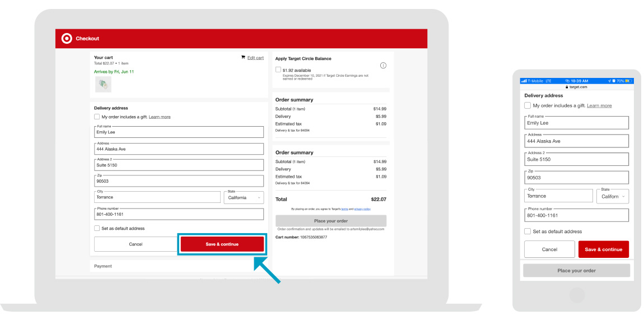Open the Target Circle info icon
This screenshot has height=324, width=644.
[x=383, y=66]
